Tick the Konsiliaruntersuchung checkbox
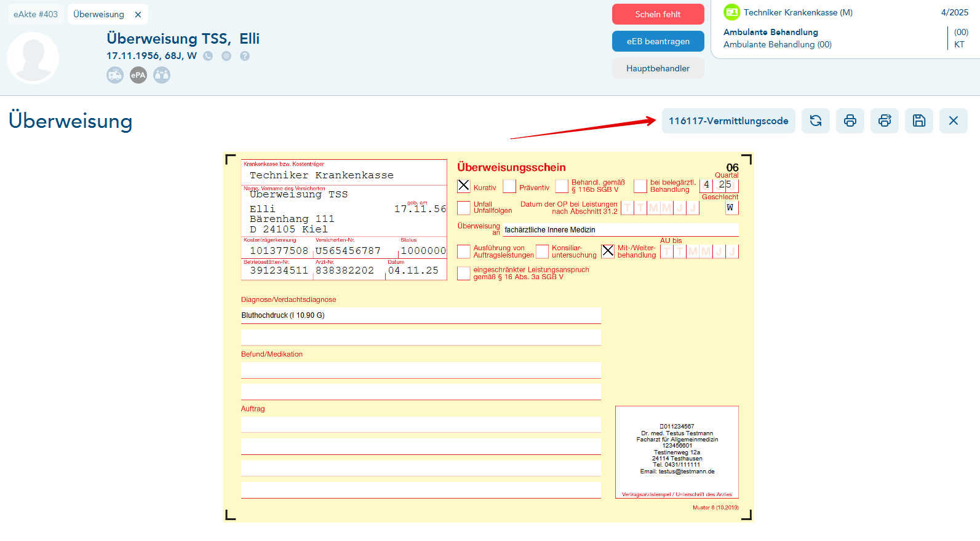 542,251
